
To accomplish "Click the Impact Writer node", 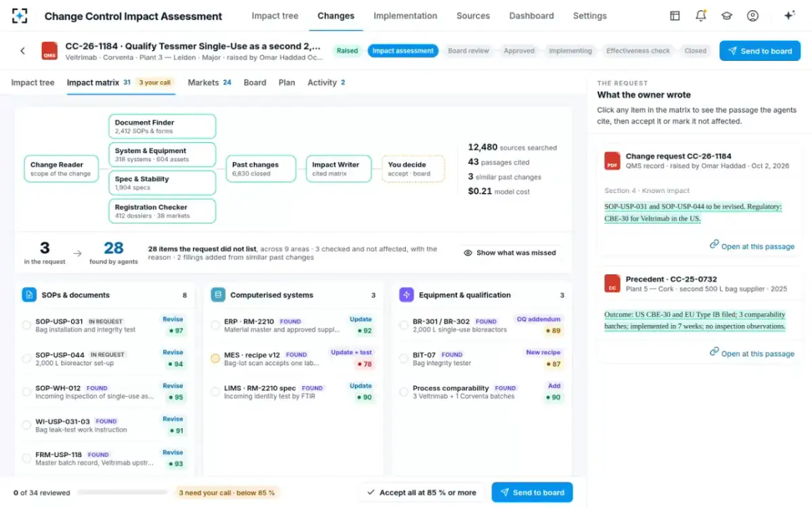I will pyautogui.click(x=338, y=169).
